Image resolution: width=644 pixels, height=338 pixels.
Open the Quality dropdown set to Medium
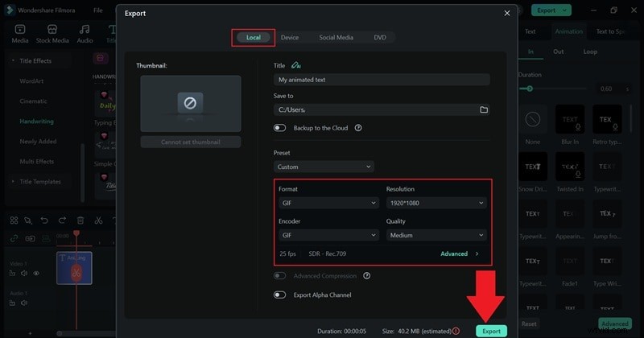coord(436,235)
